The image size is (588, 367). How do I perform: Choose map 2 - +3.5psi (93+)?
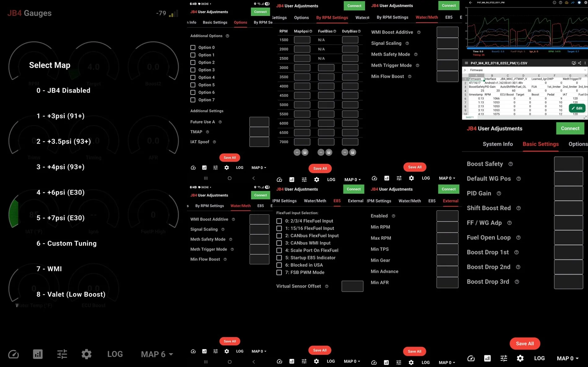pos(64,142)
